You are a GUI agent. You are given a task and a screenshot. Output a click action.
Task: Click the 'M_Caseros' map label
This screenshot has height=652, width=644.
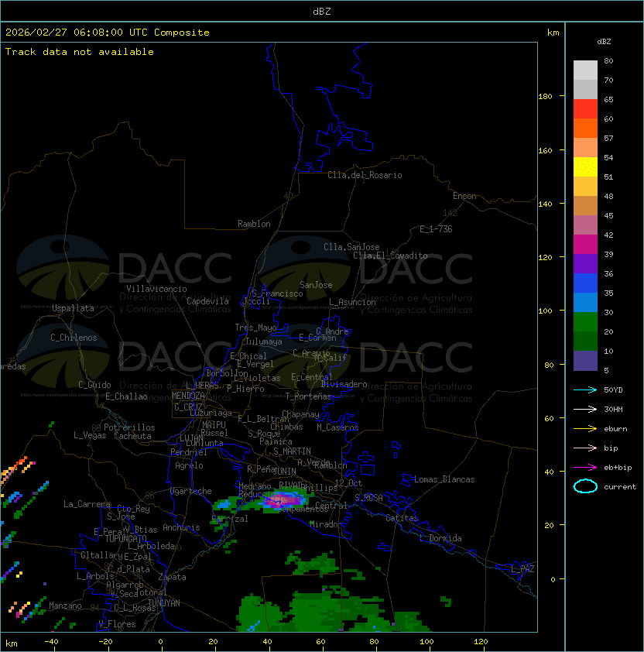(337, 427)
